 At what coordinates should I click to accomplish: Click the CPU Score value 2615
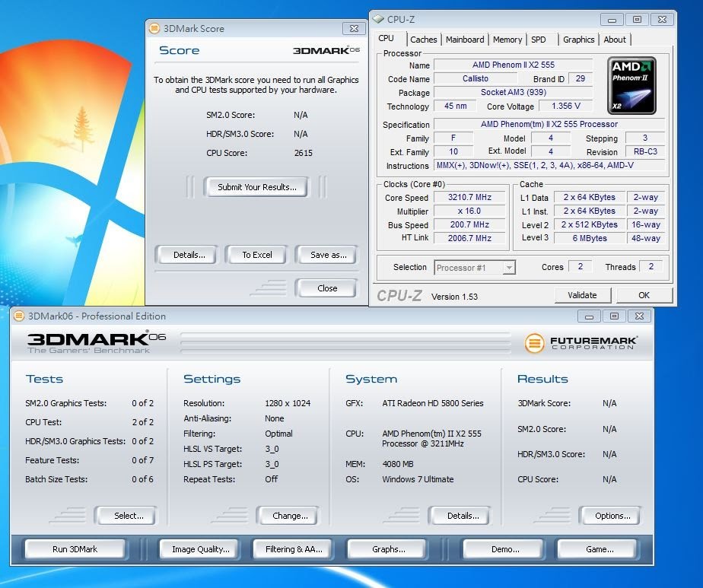(x=303, y=153)
